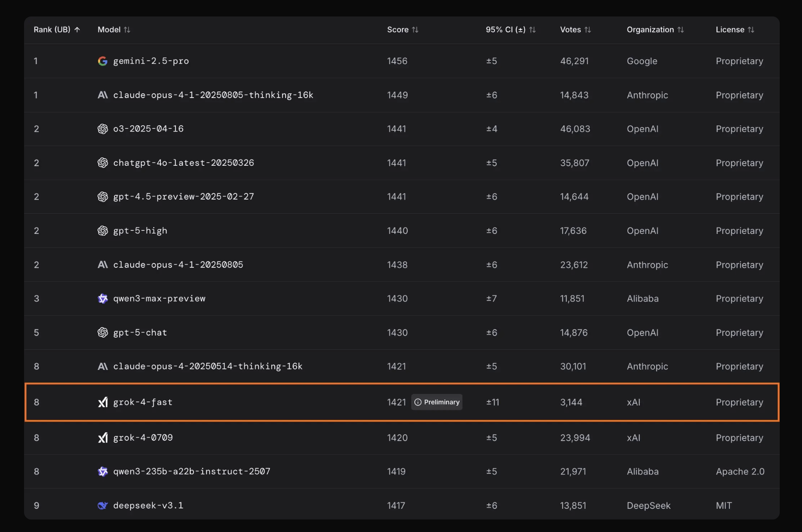Click votes value 46,291
The image size is (802, 532).
click(x=574, y=61)
